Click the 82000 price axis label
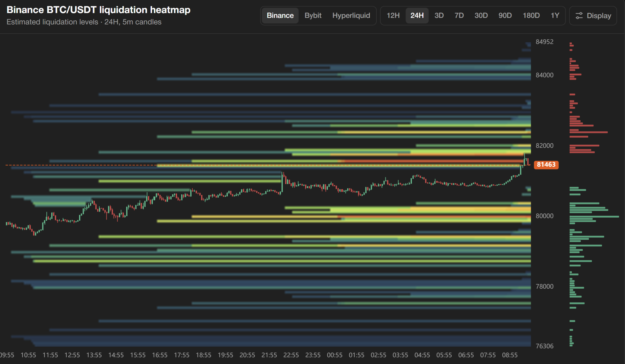 [x=544, y=145]
